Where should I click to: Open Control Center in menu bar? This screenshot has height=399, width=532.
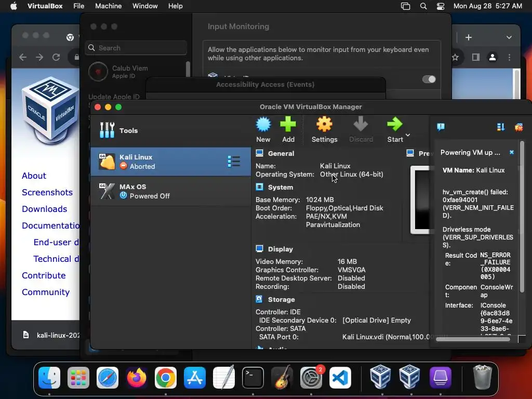441,6
